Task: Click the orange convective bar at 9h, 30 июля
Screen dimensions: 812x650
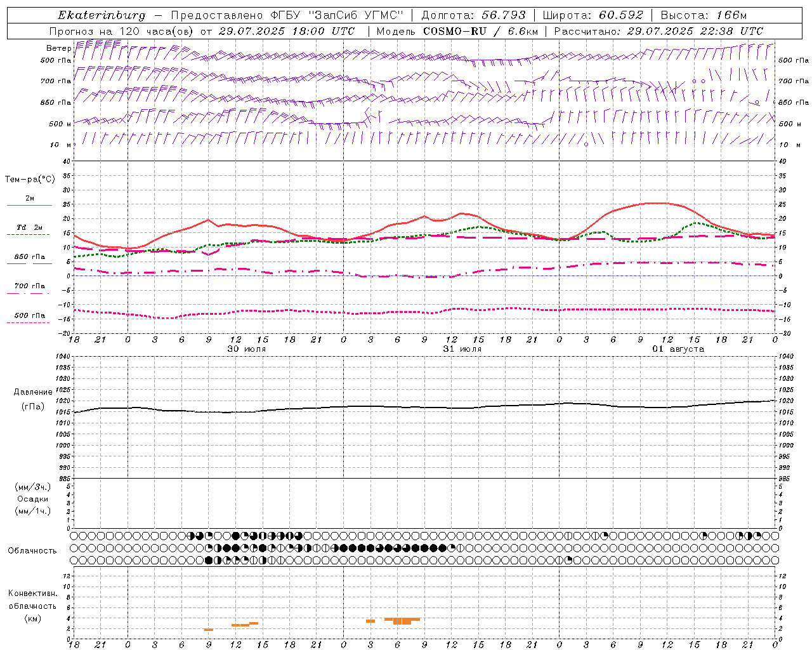Action: click(209, 630)
